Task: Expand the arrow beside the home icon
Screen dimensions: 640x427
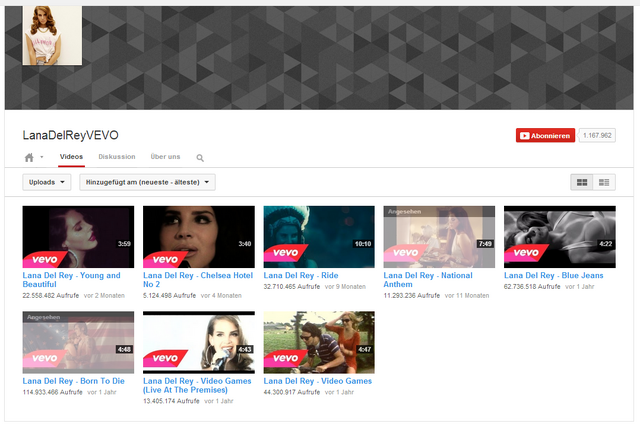Action: click(x=42, y=157)
